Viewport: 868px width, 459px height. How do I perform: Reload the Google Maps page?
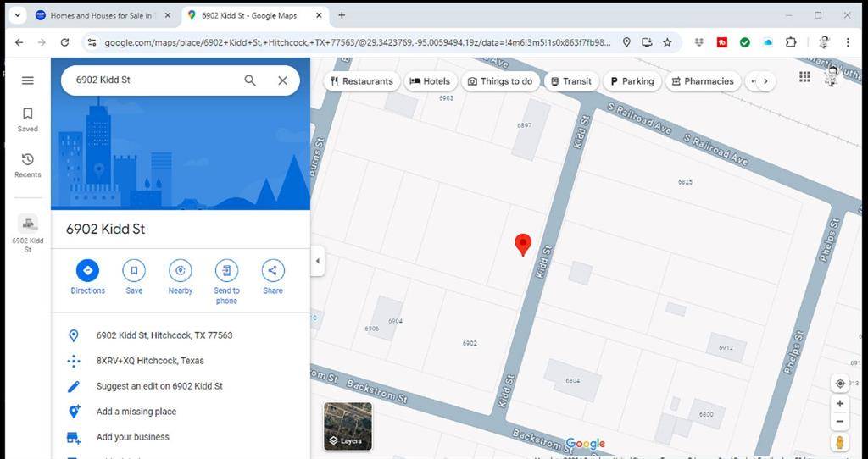point(64,42)
